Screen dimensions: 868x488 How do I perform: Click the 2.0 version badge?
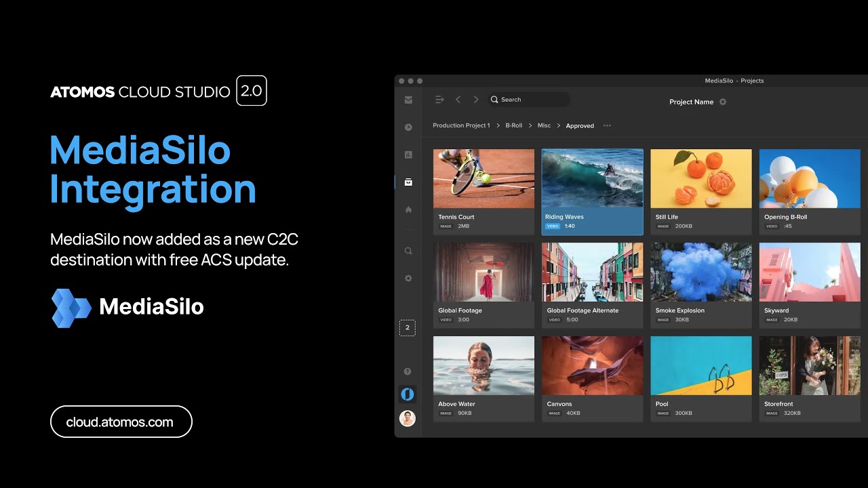252,91
